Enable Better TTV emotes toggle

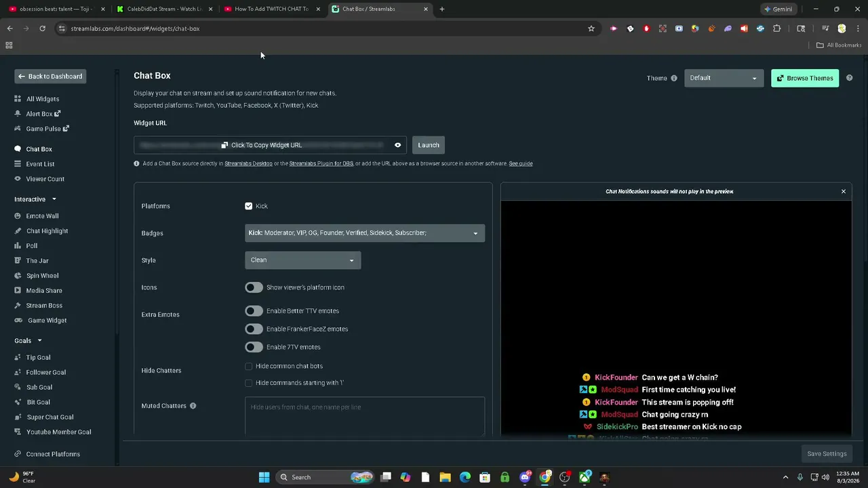[254, 311]
